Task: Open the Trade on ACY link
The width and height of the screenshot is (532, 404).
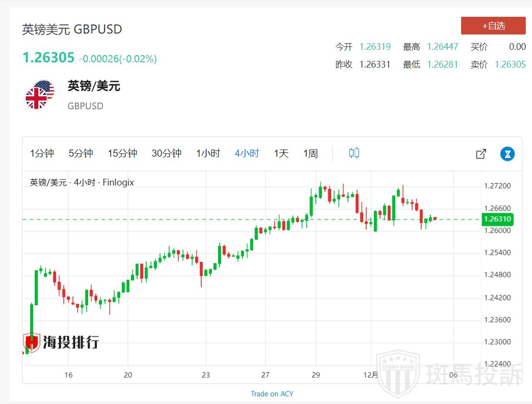Action: (272, 393)
